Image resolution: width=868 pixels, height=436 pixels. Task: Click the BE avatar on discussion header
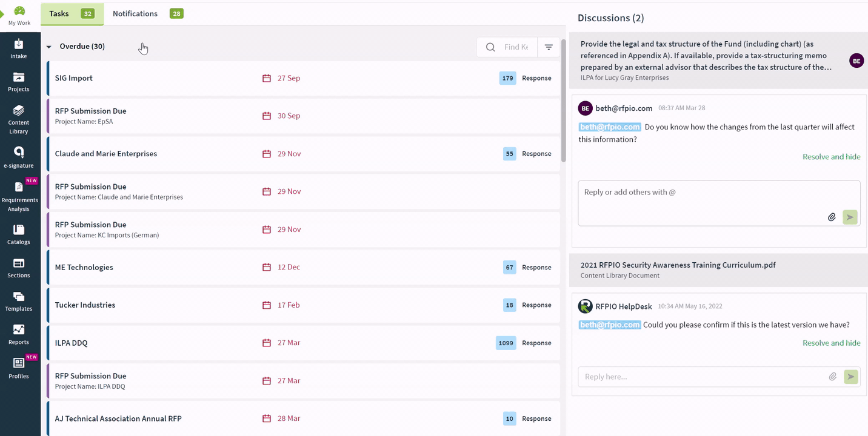[856, 61]
